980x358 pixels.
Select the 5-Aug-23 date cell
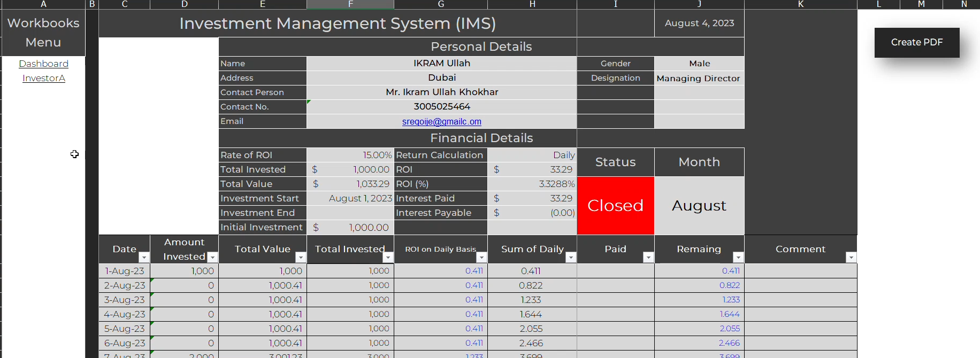pos(125,329)
